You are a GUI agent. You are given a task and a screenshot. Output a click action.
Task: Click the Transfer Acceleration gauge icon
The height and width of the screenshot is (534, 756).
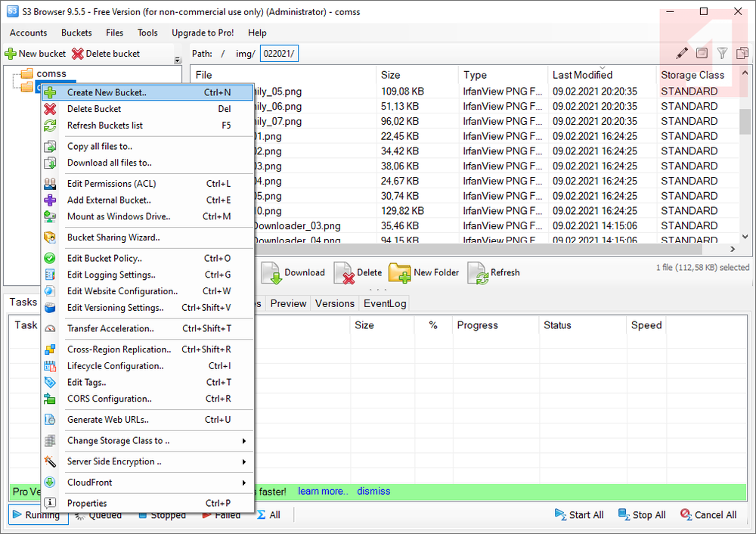click(50, 328)
